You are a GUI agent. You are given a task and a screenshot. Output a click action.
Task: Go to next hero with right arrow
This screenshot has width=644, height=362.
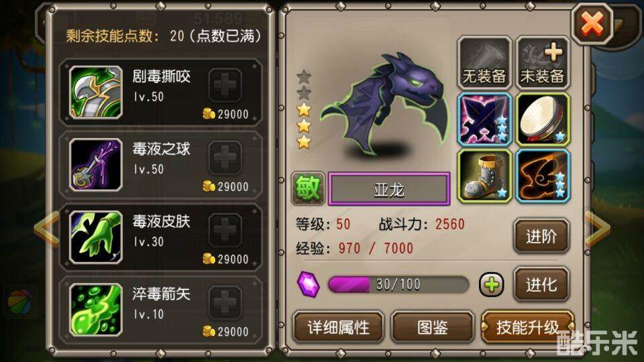tap(598, 228)
